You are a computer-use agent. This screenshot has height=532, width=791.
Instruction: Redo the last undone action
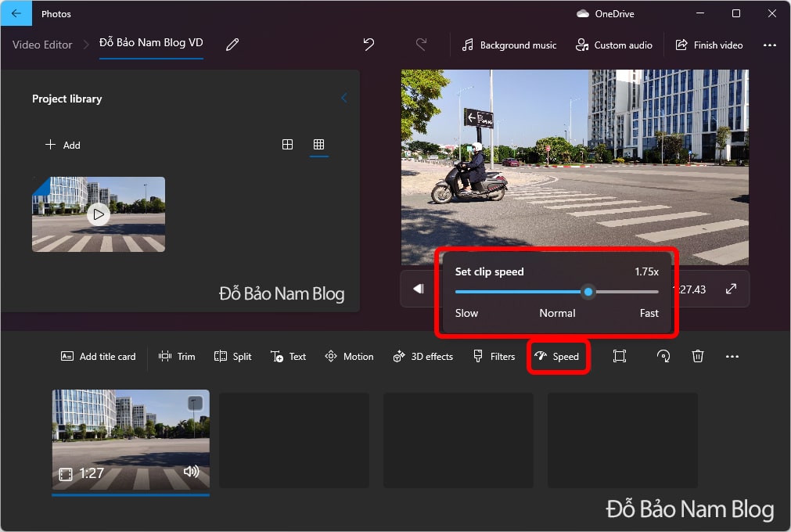421,45
